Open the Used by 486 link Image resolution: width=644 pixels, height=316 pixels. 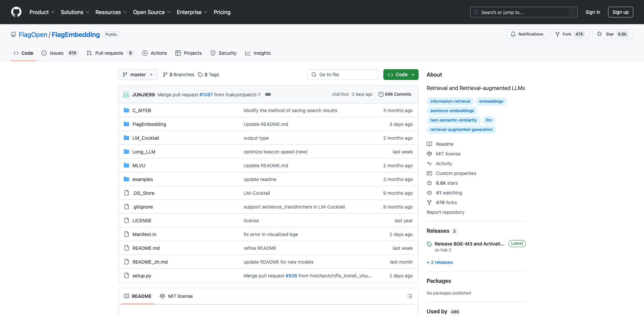(x=443, y=312)
